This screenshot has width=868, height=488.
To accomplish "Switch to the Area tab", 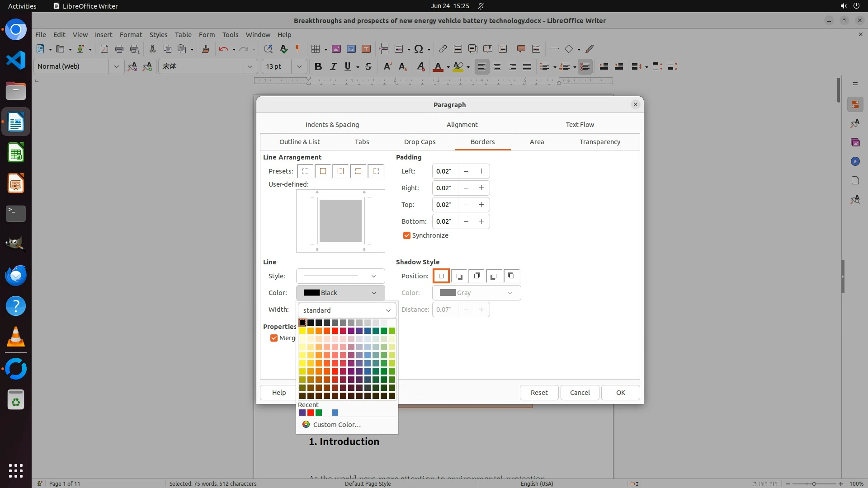I will pyautogui.click(x=537, y=142).
